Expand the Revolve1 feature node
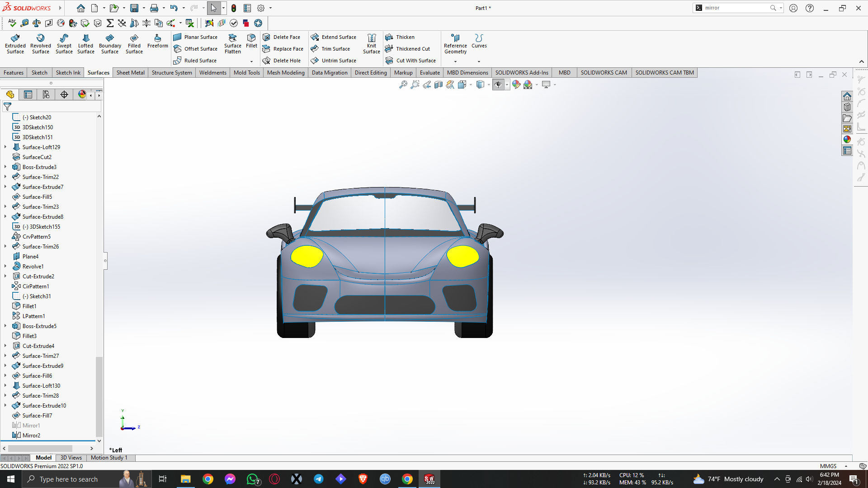Image resolution: width=868 pixels, height=488 pixels. tap(5, 266)
